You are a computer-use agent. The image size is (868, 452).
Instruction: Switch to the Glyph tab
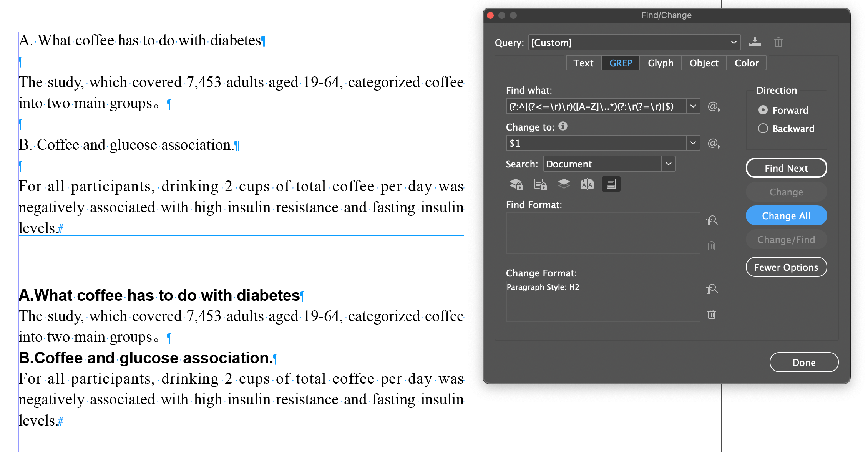coord(660,63)
